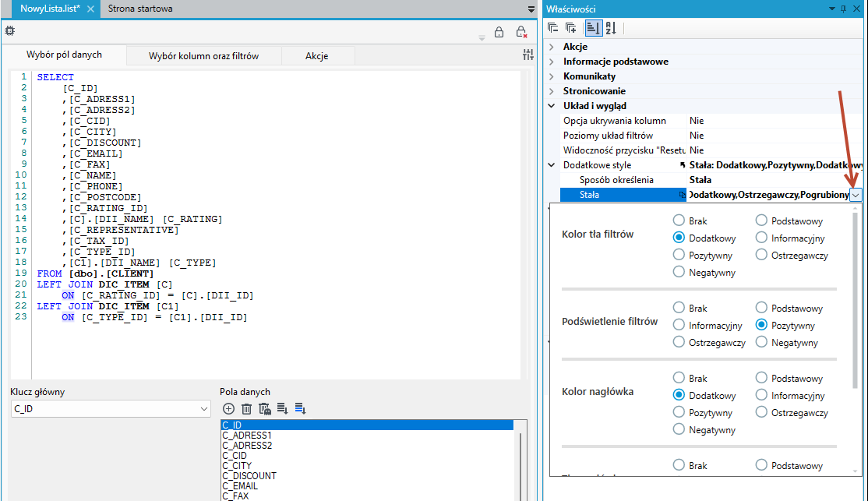This screenshot has width=868, height=501.
Task: Add a new data field with the plus icon
Action: (x=228, y=408)
